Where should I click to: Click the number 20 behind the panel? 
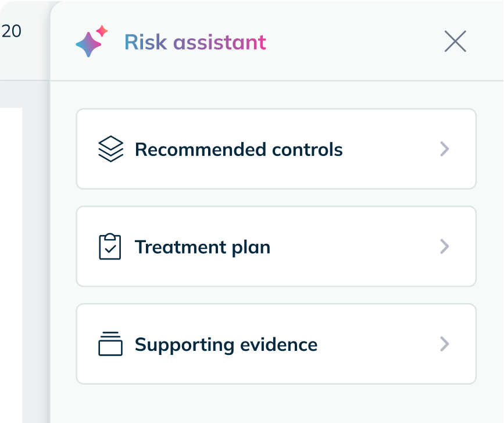coord(11,31)
